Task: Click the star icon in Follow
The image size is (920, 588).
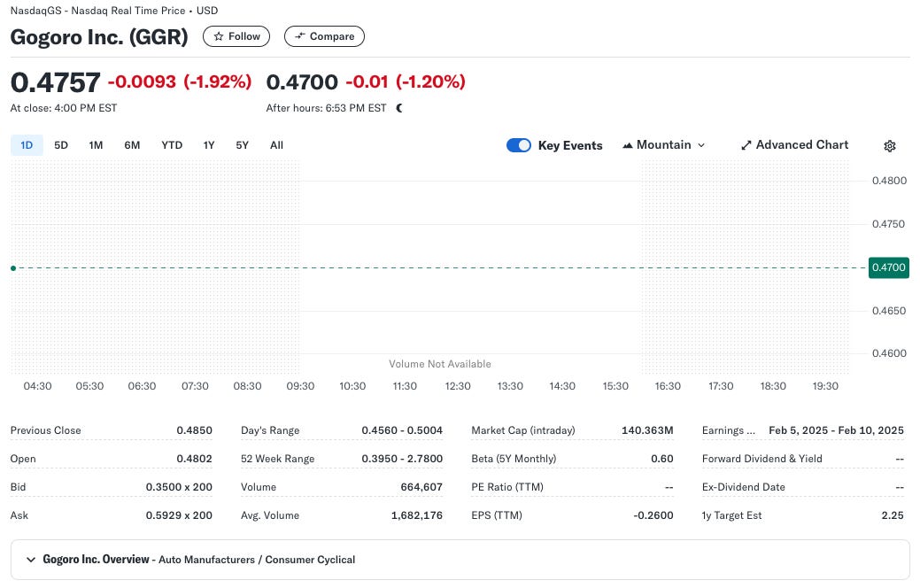Action: click(218, 36)
